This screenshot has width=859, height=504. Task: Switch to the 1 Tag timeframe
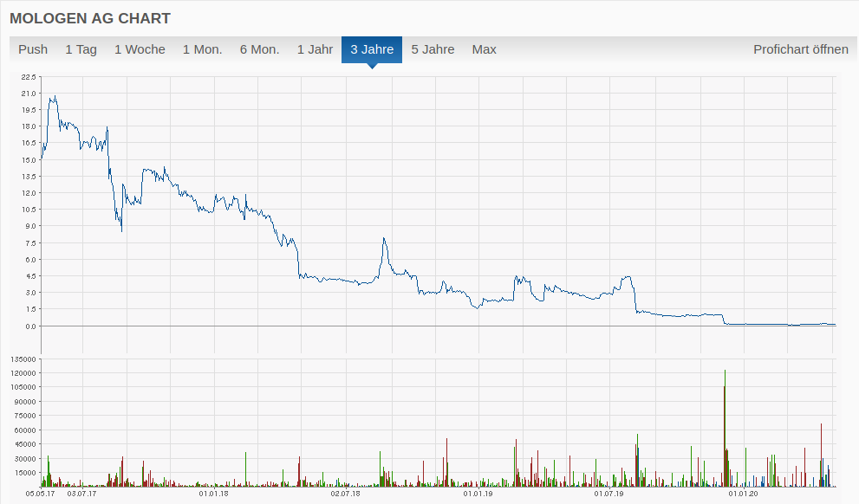81,49
